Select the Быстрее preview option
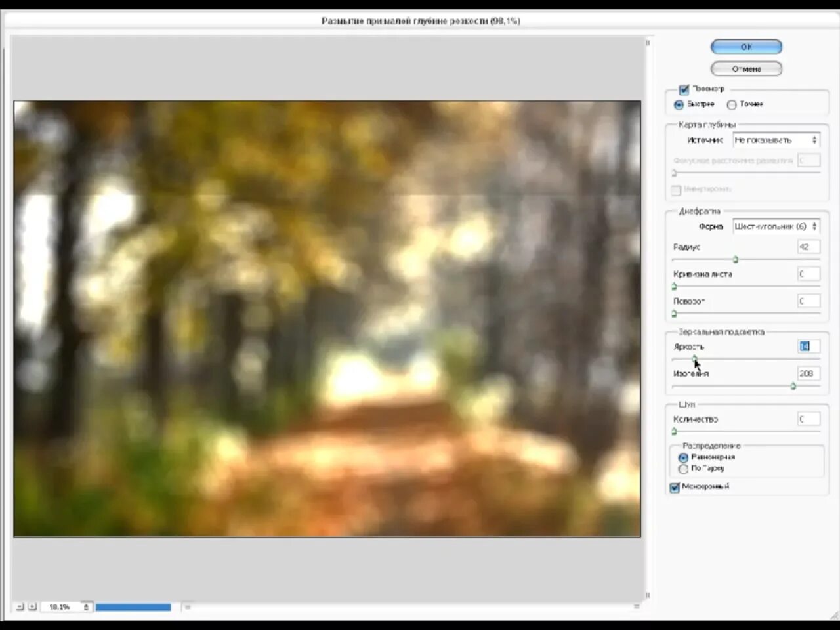The width and height of the screenshot is (840, 630). (x=679, y=104)
